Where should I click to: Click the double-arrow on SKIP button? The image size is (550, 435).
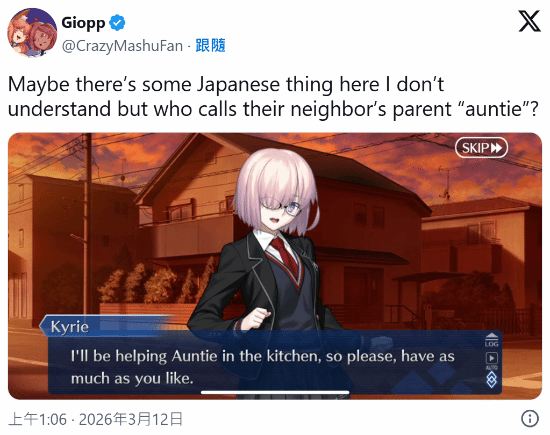click(x=496, y=148)
